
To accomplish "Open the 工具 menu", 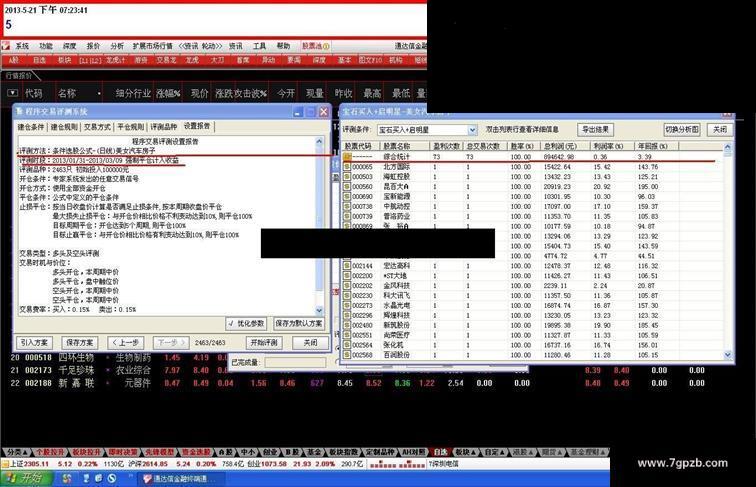I will pos(259,46).
